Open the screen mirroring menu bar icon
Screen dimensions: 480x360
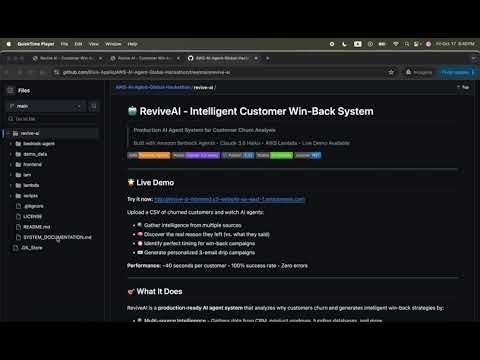pyautogui.click(x=358, y=44)
